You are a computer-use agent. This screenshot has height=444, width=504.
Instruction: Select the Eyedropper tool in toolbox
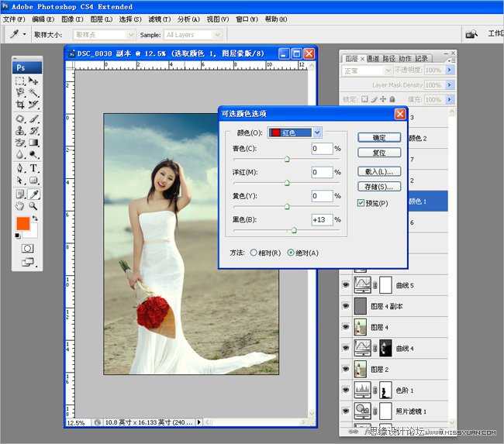(34, 194)
